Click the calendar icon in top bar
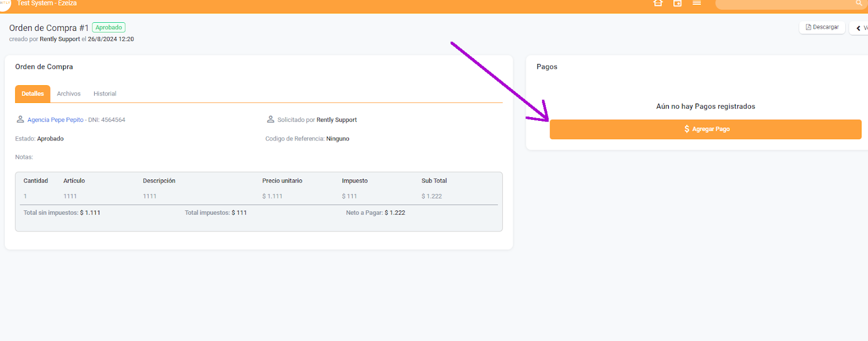Image resolution: width=868 pixels, height=341 pixels. click(x=678, y=3)
